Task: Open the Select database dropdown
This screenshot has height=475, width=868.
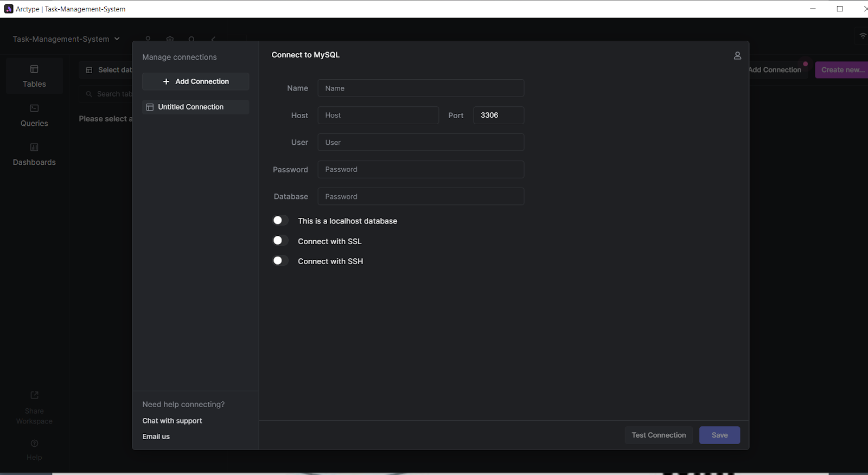Action: [106, 70]
